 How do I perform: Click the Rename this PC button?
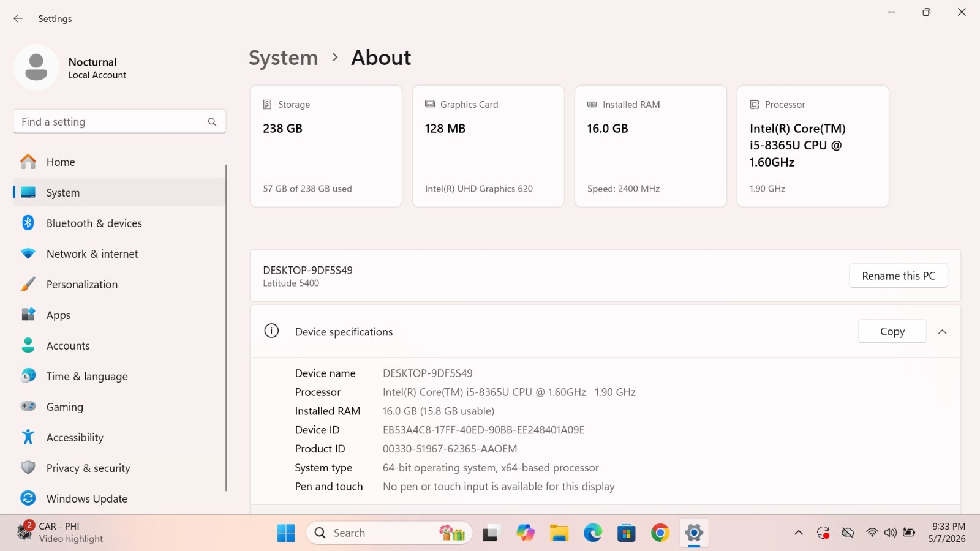pyautogui.click(x=899, y=275)
